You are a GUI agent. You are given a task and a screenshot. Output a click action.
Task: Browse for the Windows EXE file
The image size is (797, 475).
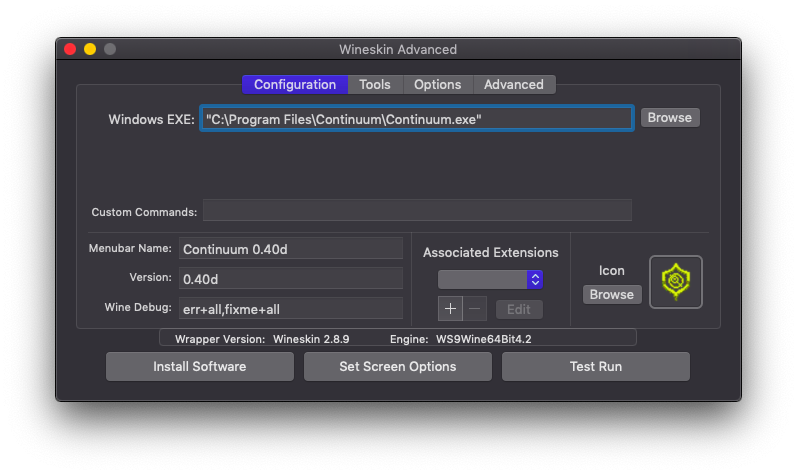point(669,117)
